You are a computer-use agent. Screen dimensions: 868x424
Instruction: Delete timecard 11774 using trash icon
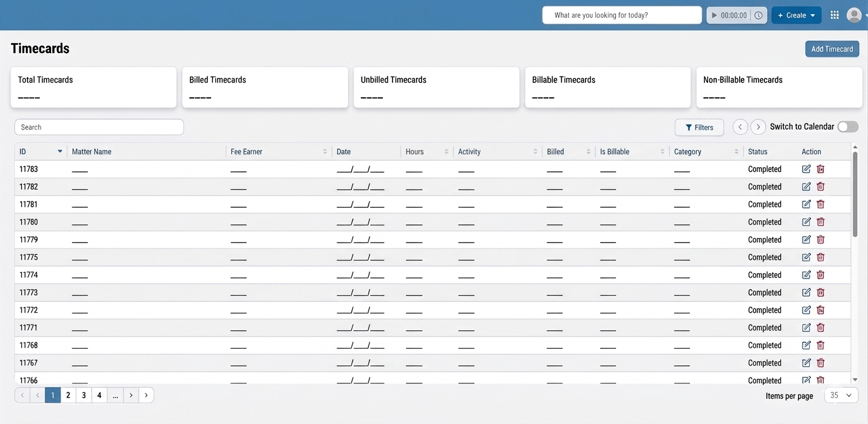[x=820, y=275]
